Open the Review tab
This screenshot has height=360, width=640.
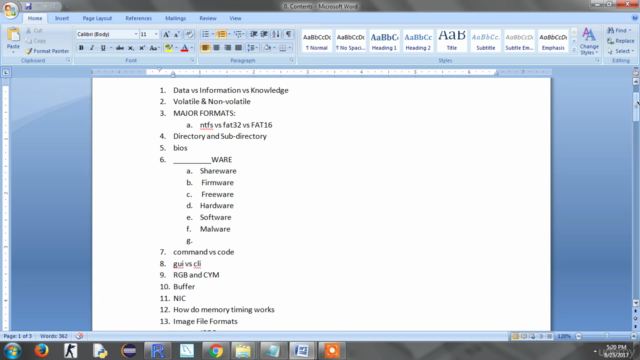pos(208,18)
